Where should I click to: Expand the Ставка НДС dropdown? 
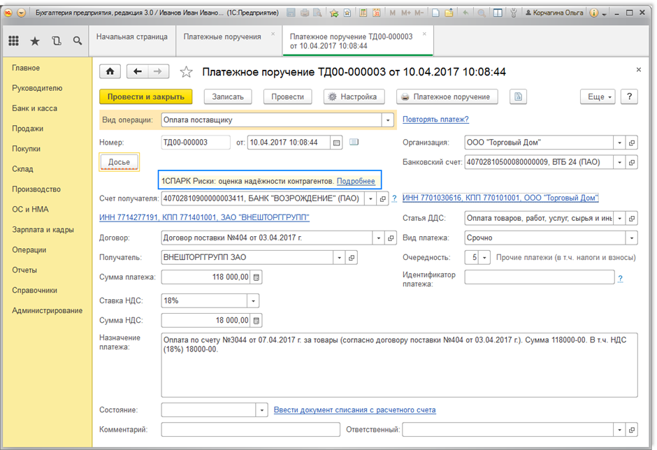[x=253, y=301]
